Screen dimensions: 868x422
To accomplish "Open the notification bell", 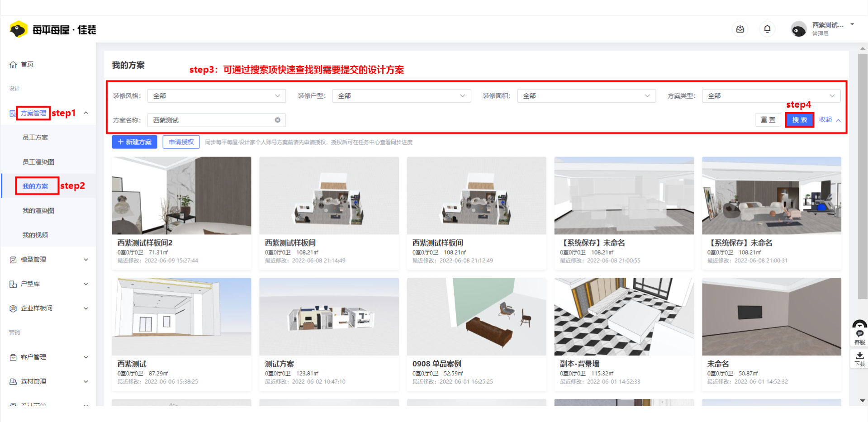I will [767, 29].
